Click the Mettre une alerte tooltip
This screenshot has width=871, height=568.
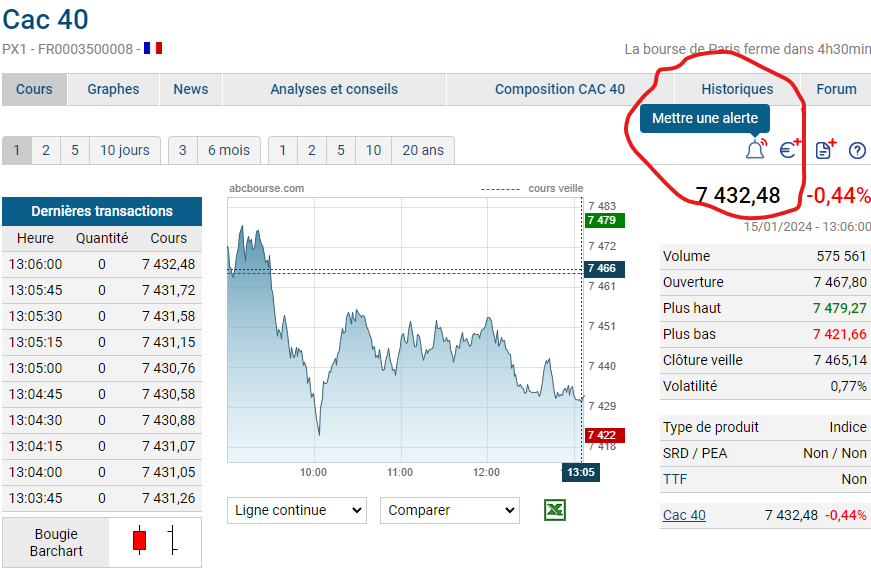coord(705,118)
